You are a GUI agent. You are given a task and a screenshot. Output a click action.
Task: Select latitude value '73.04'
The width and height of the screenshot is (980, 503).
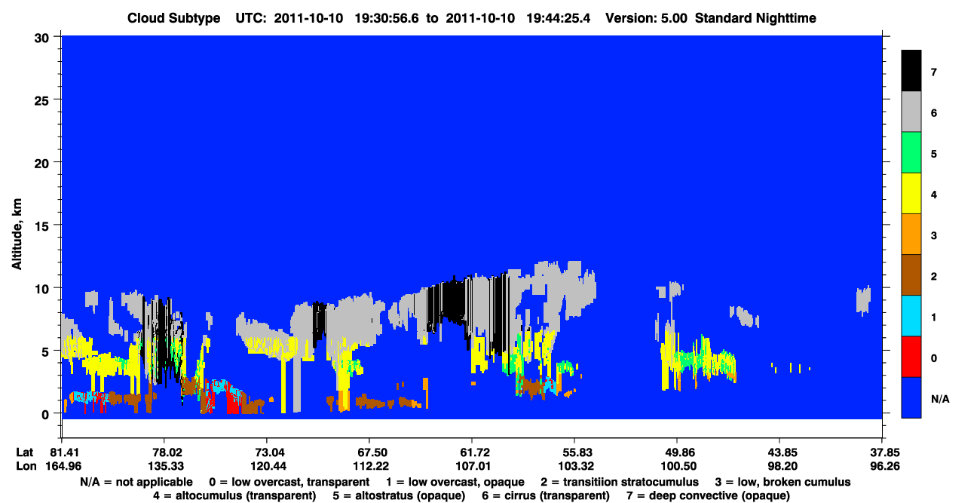[267, 452]
